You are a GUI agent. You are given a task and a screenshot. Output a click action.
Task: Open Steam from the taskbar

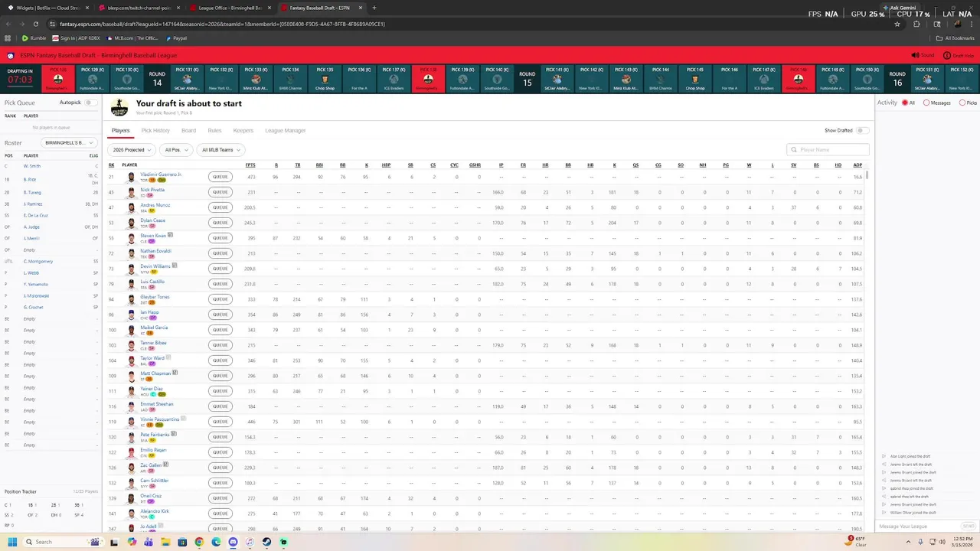(266, 542)
